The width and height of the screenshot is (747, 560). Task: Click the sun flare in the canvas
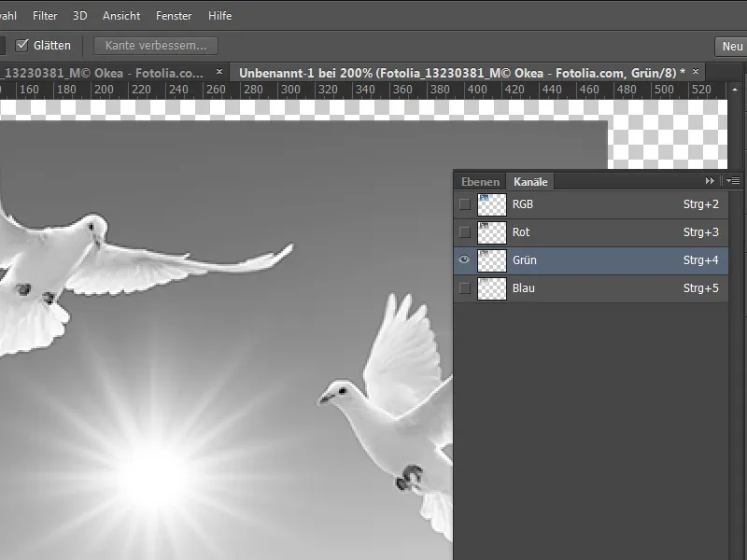(x=156, y=476)
